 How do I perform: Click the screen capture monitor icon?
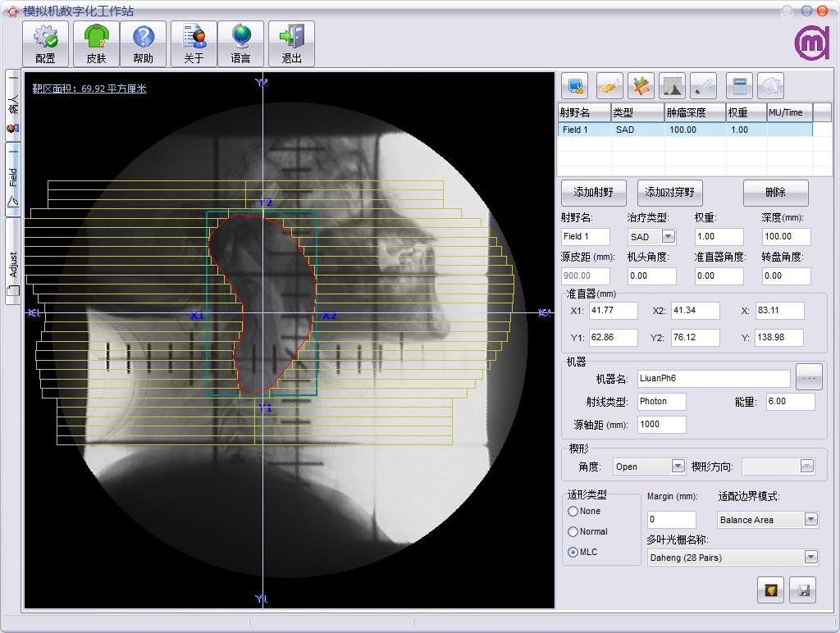click(x=575, y=86)
